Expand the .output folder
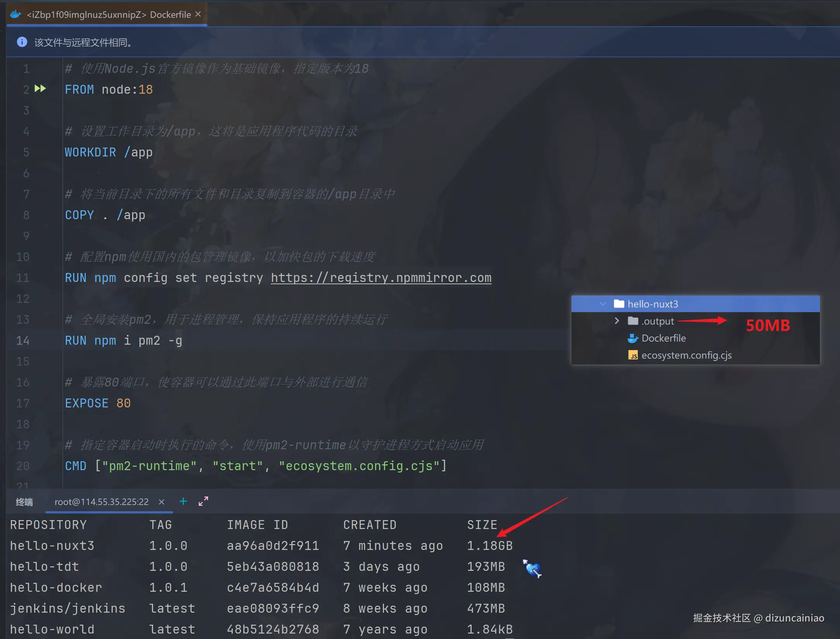 617,321
